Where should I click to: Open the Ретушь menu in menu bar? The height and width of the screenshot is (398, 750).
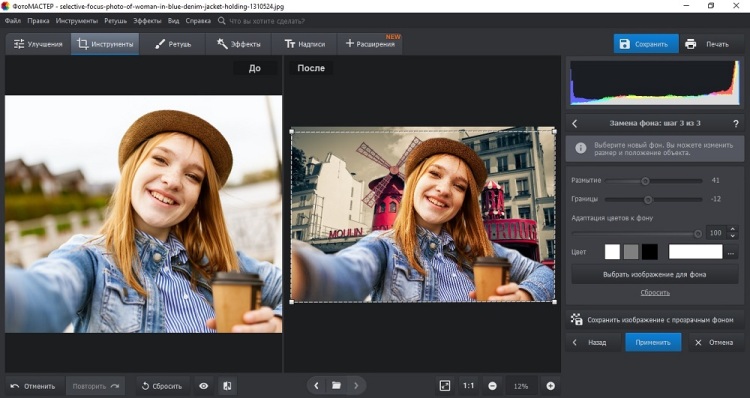115,21
